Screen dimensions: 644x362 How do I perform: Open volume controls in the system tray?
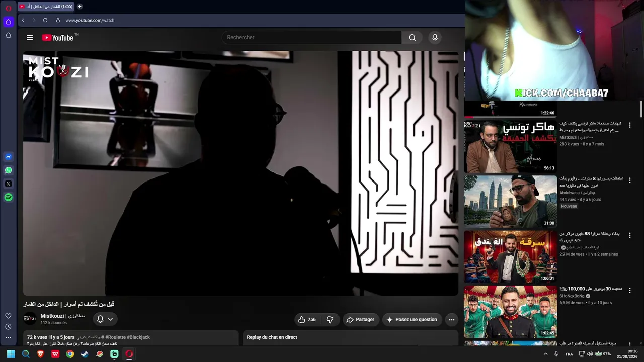coord(590,354)
